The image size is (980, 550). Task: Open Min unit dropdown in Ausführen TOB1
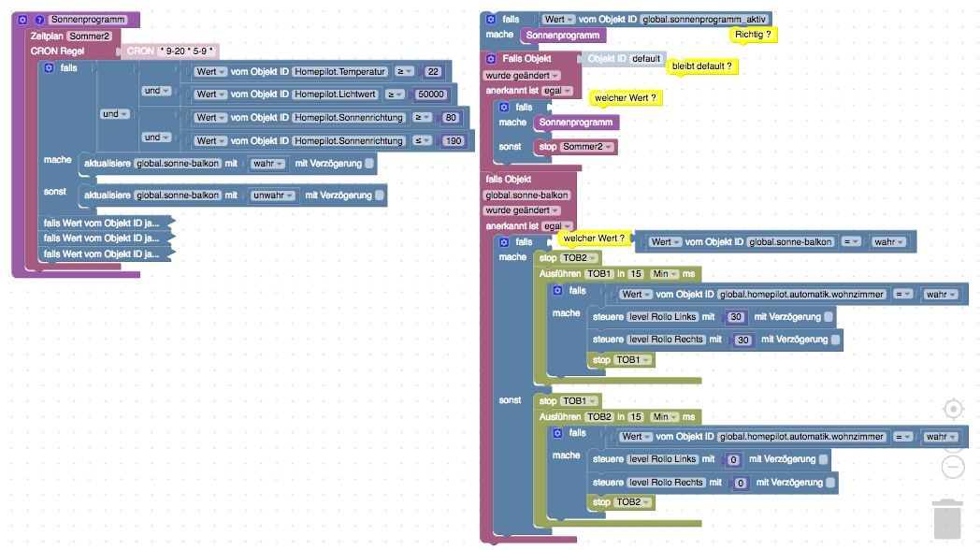tap(665, 274)
